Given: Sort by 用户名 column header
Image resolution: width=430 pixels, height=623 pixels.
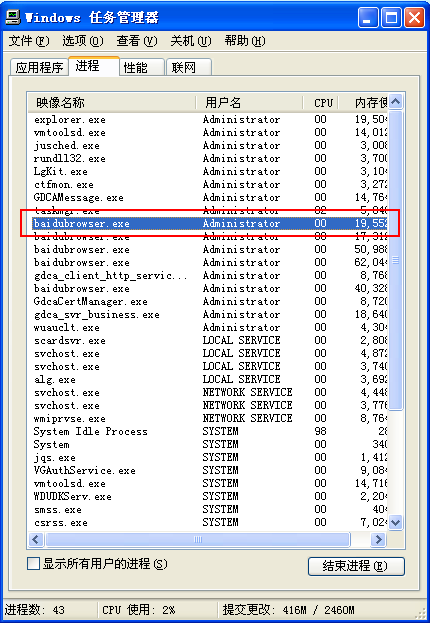Looking at the screenshot, I should pyautogui.click(x=250, y=103).
